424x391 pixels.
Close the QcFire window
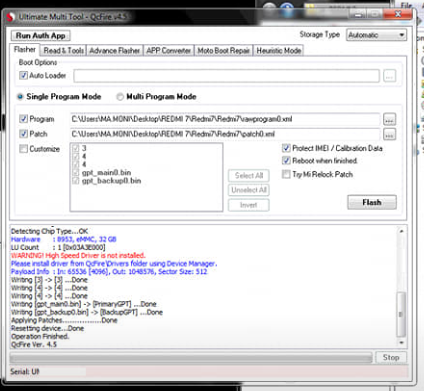pyautogui.click(x=397, y=14)
